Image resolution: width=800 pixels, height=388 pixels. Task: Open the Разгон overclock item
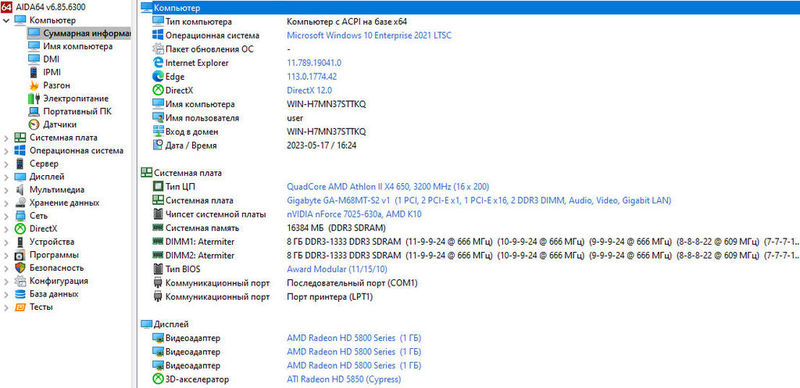coord(57,85)
